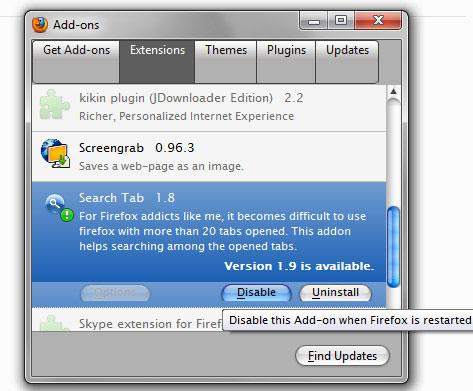473x391 pixels.
Task: Click 'Saves a web-page as an image.' description
Action: click(x=161, y=166)
